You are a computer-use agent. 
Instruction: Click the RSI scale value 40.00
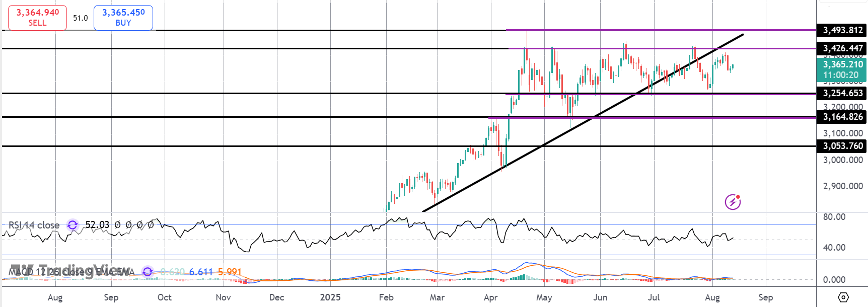click(x=834, y=248)
